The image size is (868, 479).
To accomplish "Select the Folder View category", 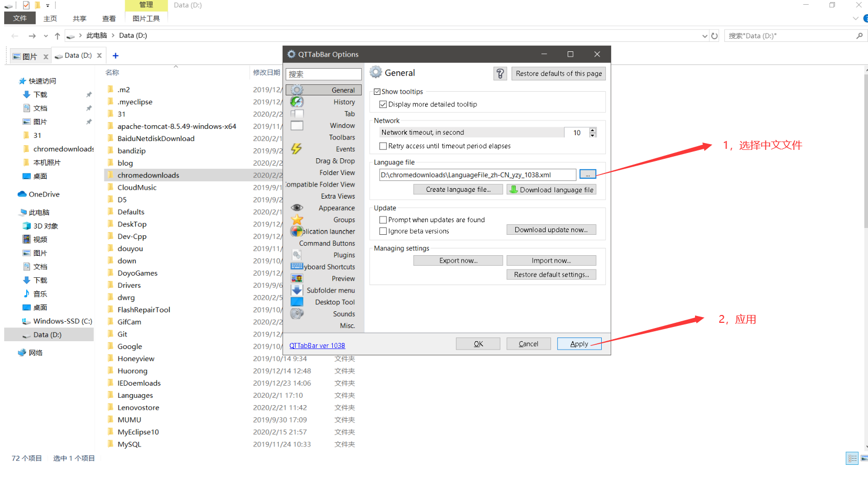I will 337,172.
